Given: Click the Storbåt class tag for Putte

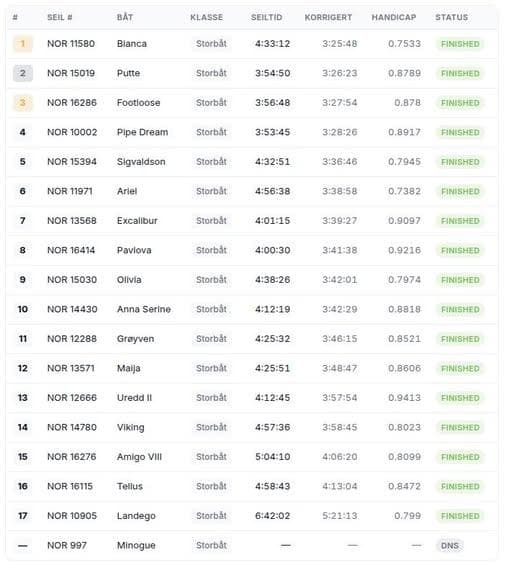Looking at the screenshot, I should (x=211, y=74).
